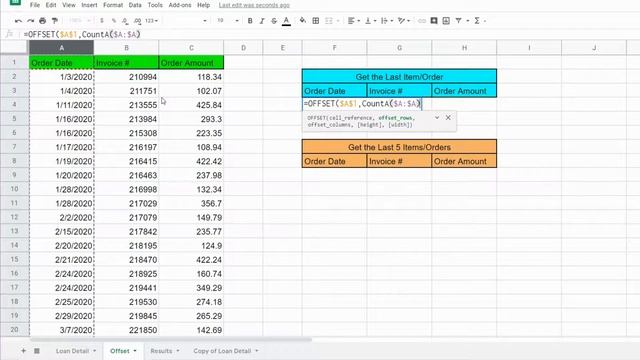Click the cell containing 425.84
640x360 pixels.
[191, 105]
